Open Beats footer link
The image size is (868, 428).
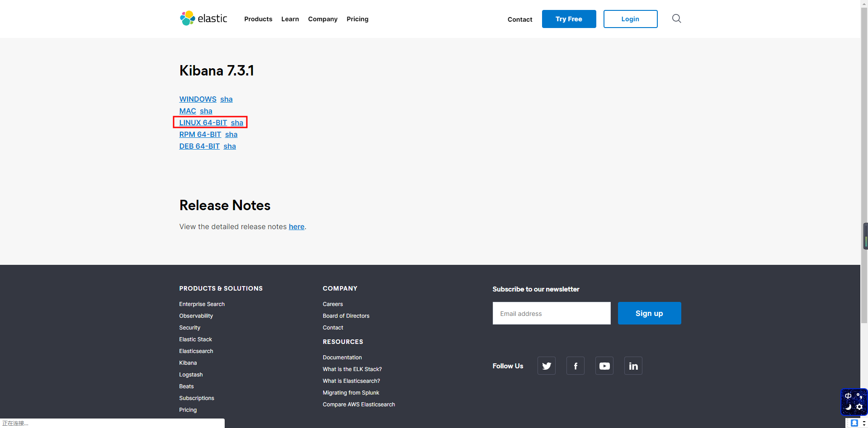(x=186, y=386)
